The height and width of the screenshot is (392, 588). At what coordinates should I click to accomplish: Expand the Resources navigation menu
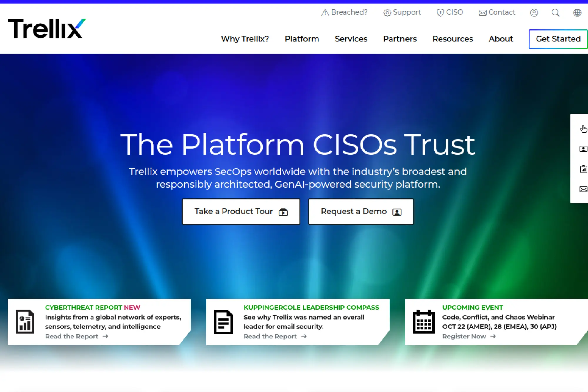pyautogui.click(x=452, y=39)
